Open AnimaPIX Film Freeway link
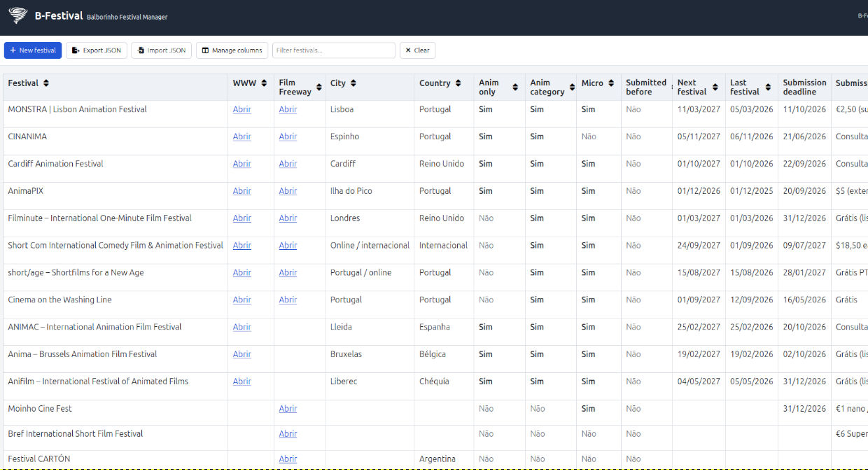 pyautogui.click(x=288, y=191)
